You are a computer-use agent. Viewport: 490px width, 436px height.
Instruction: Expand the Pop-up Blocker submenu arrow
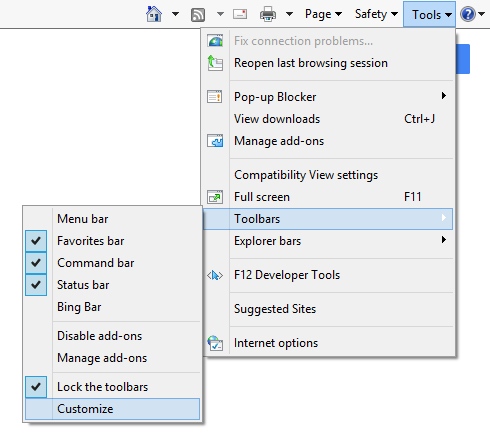444,96
